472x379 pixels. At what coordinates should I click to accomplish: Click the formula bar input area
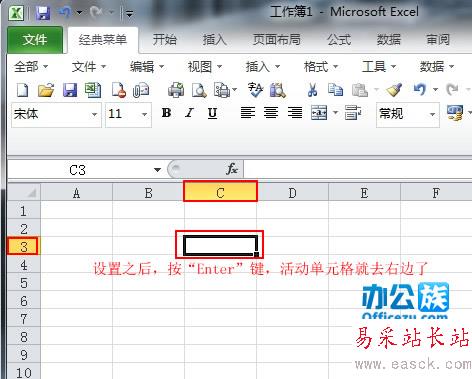pos(357,169)
